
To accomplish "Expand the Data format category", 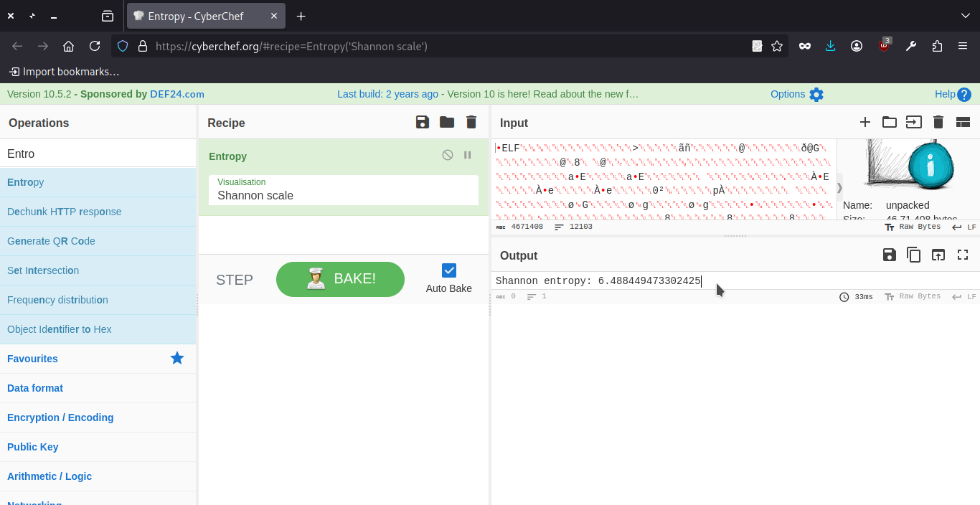I will pos(35,388).
